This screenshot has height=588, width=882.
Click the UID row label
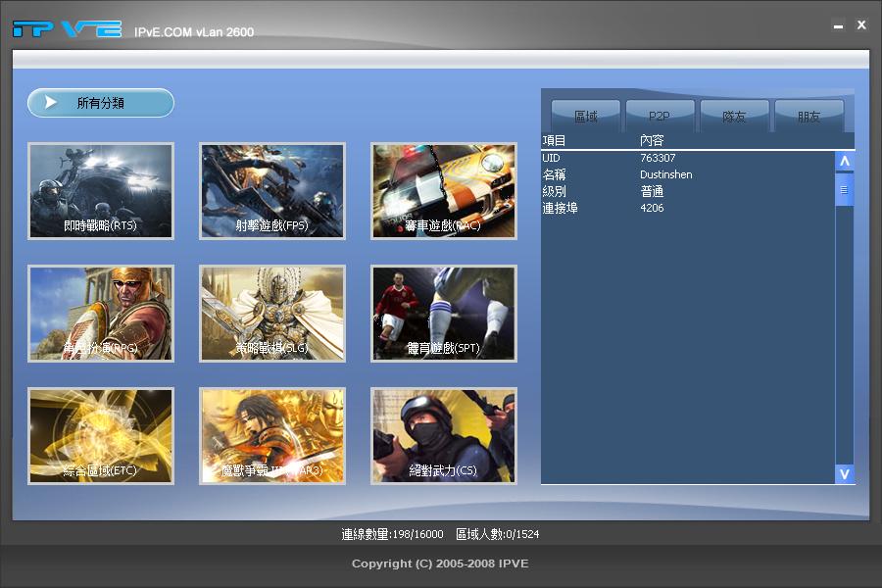tap(551, 158)
